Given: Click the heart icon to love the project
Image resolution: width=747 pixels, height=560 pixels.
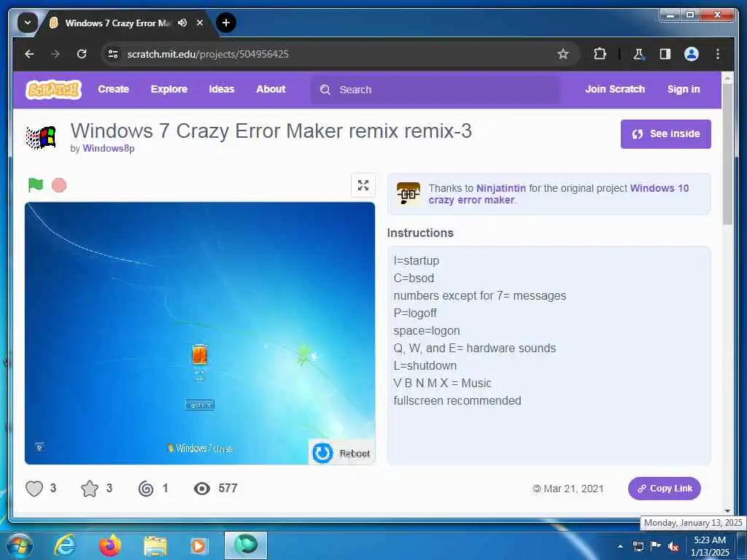Looking at the screenshot, I should click(x=34, y=489).
